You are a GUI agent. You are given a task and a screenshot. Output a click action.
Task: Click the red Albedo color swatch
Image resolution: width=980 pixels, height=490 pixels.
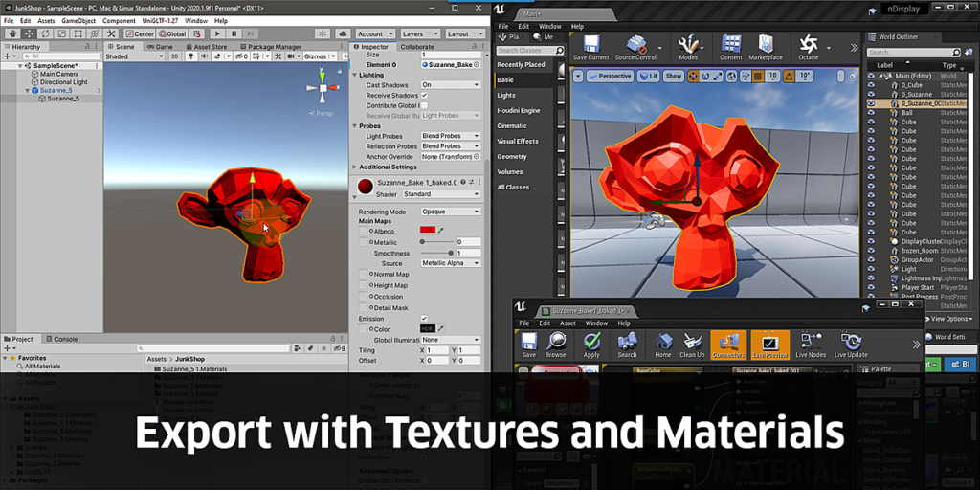tap(428, 230)
